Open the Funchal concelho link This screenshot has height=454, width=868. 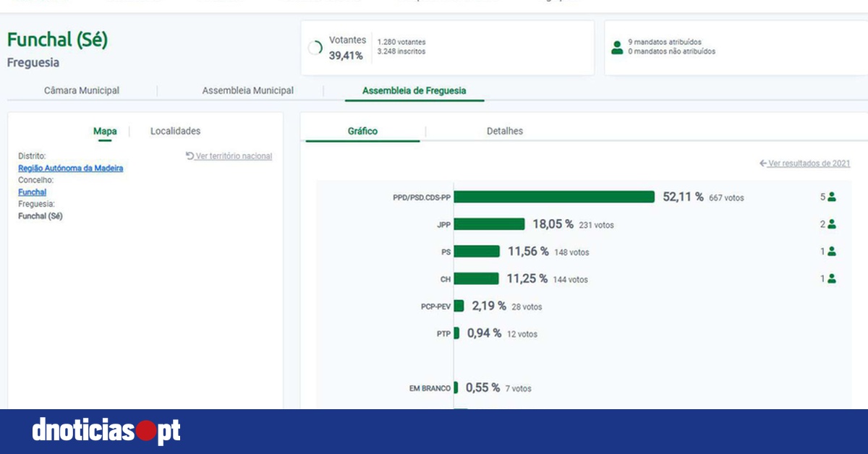pyautogui.click(x=32, y=192)
